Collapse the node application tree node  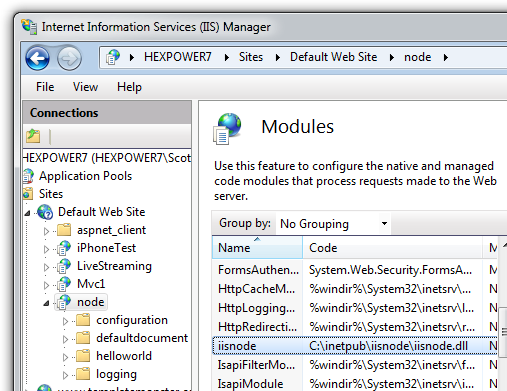point(46,303)
